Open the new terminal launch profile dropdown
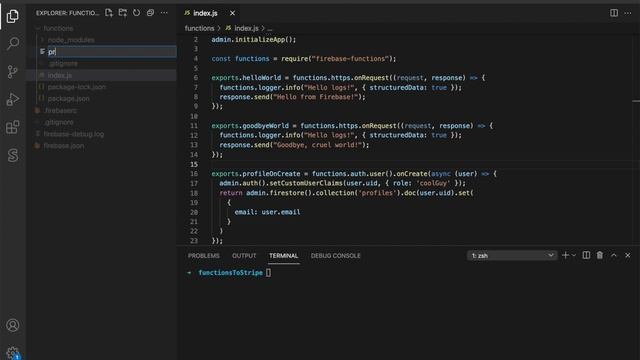The height and width of the screenshot is (360, 640). 573,256
